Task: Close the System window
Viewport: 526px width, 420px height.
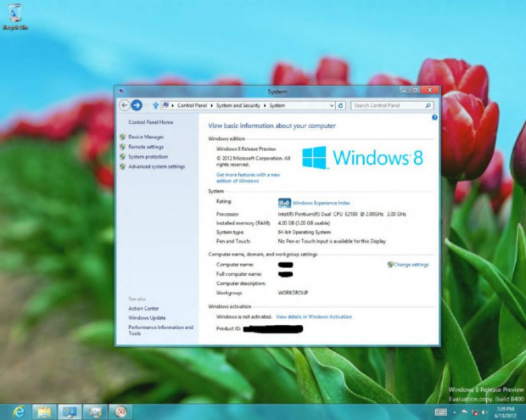Action: coord(430,90)
